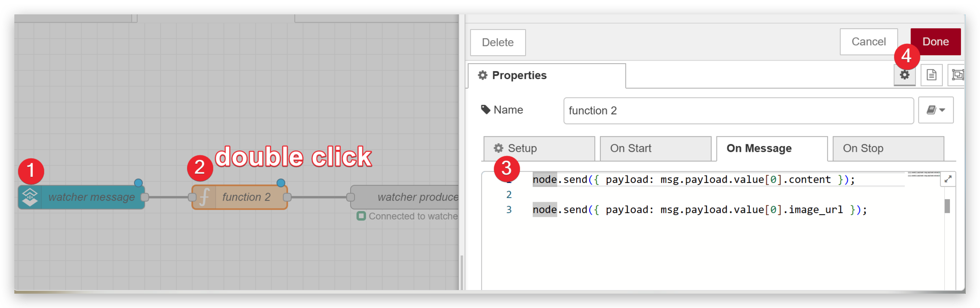
Task: Click the Name input field
Action: [x=738, y=111]
